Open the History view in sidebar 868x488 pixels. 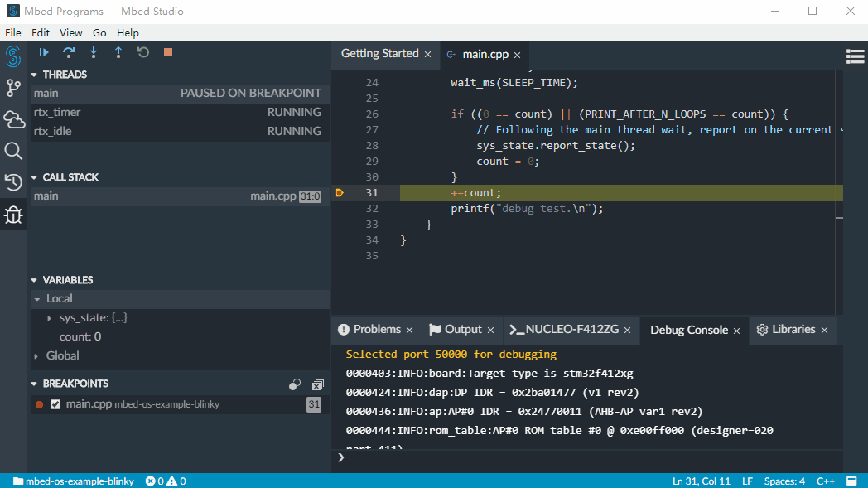coord(13,182)
